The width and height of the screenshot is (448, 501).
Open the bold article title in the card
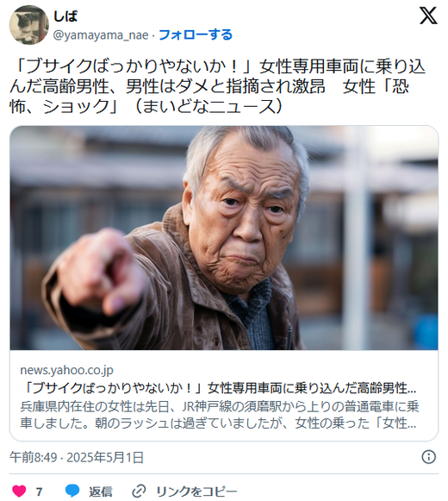click(x=219, y=388)
